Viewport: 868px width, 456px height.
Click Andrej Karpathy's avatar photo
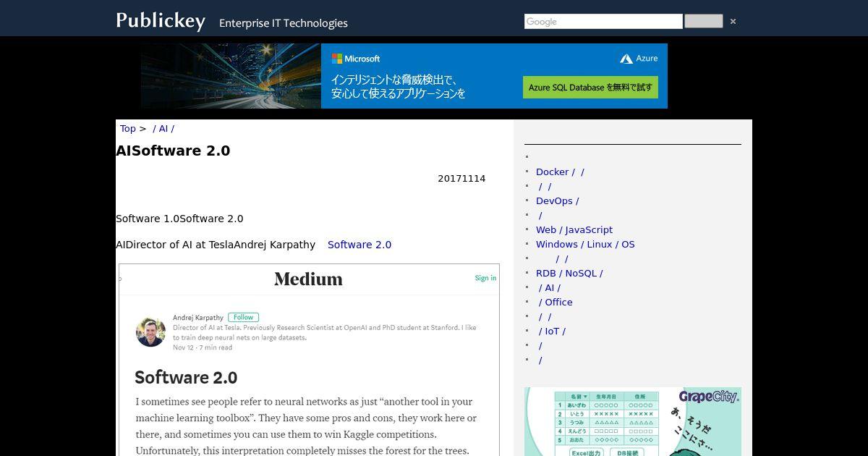point(150,332)
